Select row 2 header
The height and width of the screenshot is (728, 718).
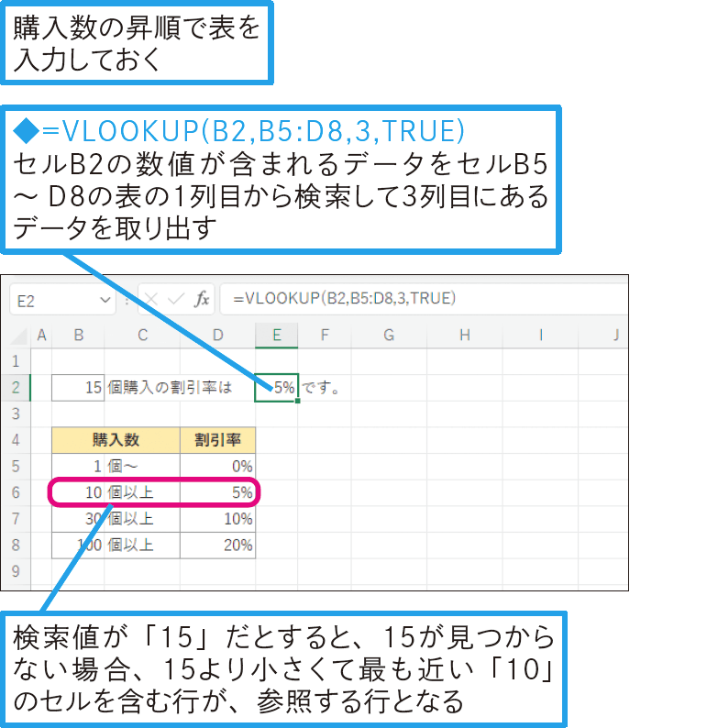click(x=16, y=388)
